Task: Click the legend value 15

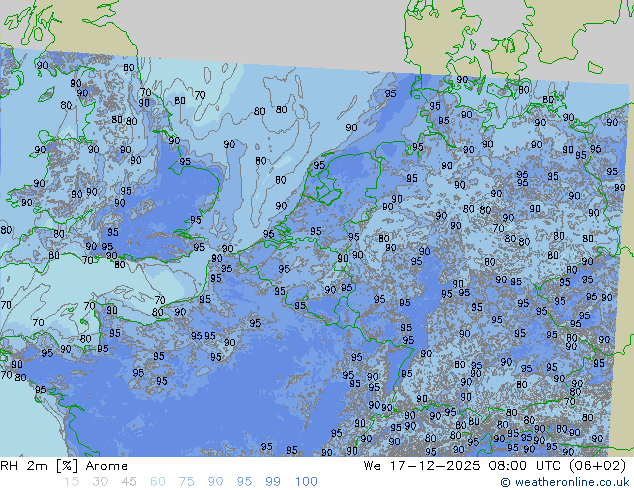Action: (x=71, y=482)
